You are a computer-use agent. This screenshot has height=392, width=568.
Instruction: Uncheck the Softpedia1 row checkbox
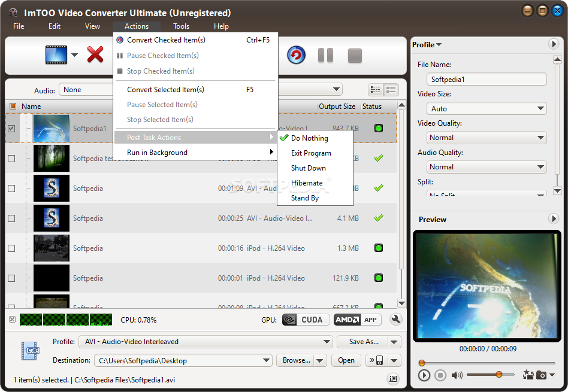[x=11, y=129]
